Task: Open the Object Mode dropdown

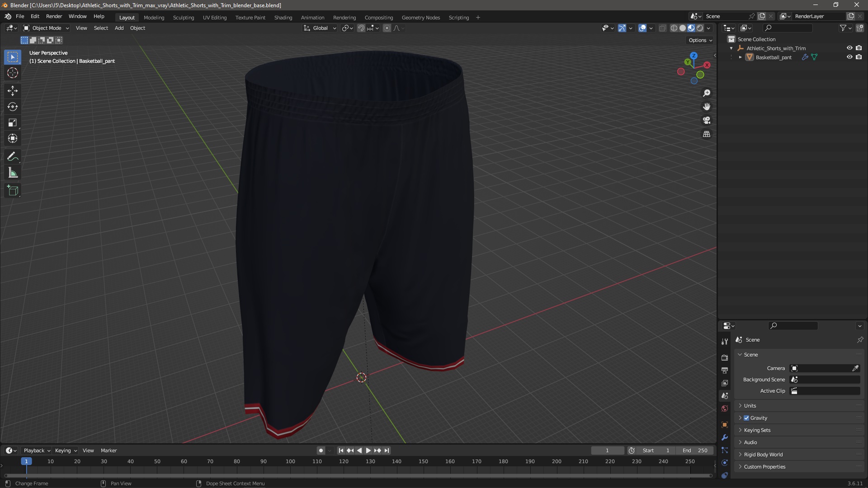Action: (x=46, y=28)
